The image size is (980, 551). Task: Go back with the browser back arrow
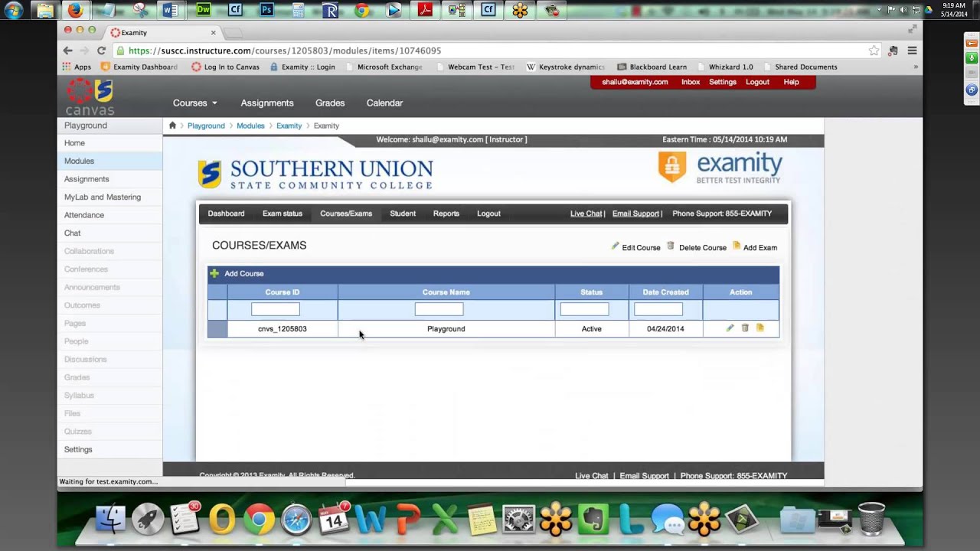[x=68, y=51]
